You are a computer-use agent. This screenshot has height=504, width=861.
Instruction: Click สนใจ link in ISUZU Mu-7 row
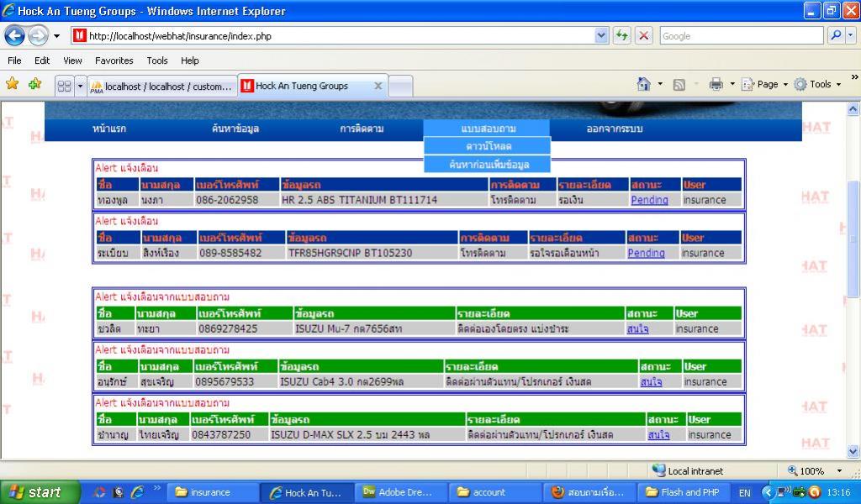point(637,328)
